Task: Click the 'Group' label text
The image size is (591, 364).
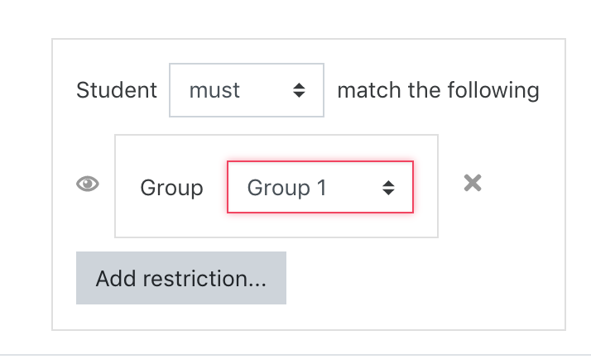Action: point(171,188)
